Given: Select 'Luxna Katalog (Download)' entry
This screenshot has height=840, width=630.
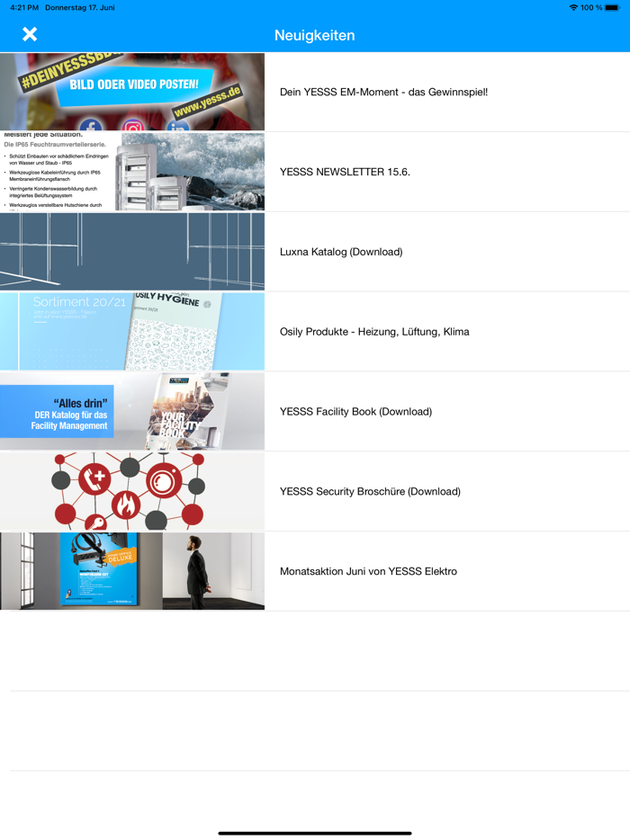Looking at the screenshot, I should (341, 252).
